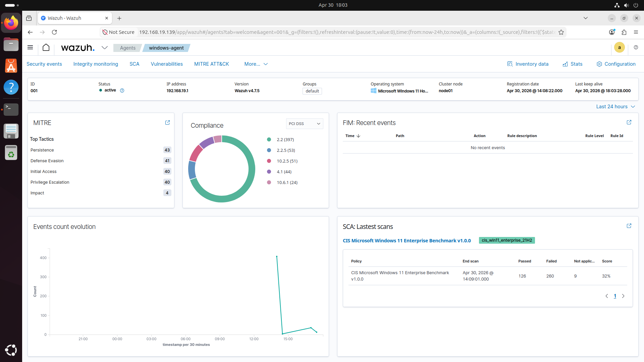Viewport: 644px width, 362px height.
Task: Go to SCA scans page 1
Action: click(x=615, y=296)
